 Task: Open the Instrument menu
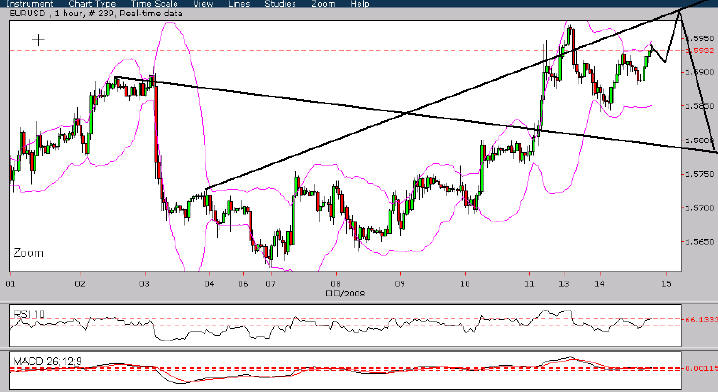click(x=29, y=4)
